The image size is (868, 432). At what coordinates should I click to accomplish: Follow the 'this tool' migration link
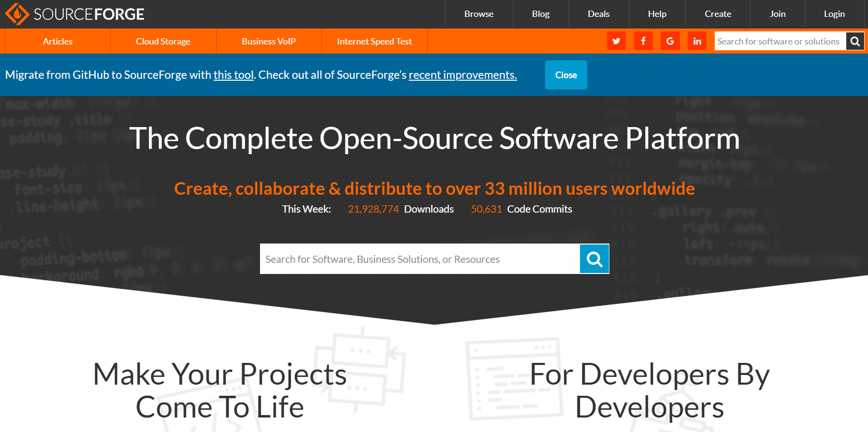tap(234, 75)
